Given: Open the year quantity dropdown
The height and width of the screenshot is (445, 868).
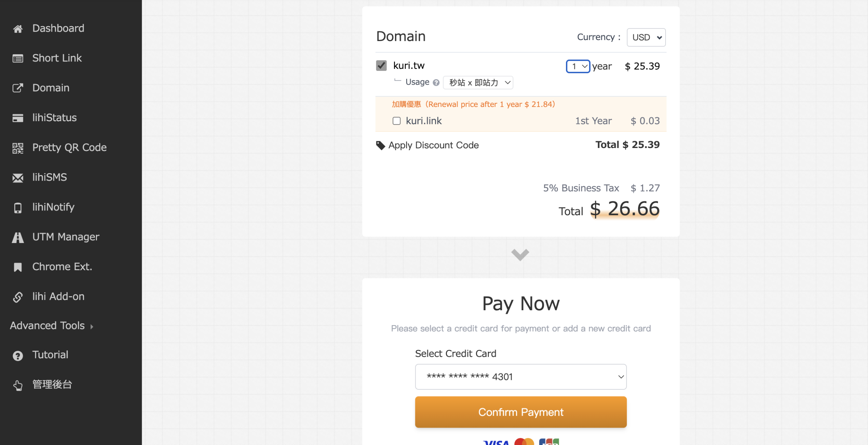Looking at the screenshot, I should 578,66.
